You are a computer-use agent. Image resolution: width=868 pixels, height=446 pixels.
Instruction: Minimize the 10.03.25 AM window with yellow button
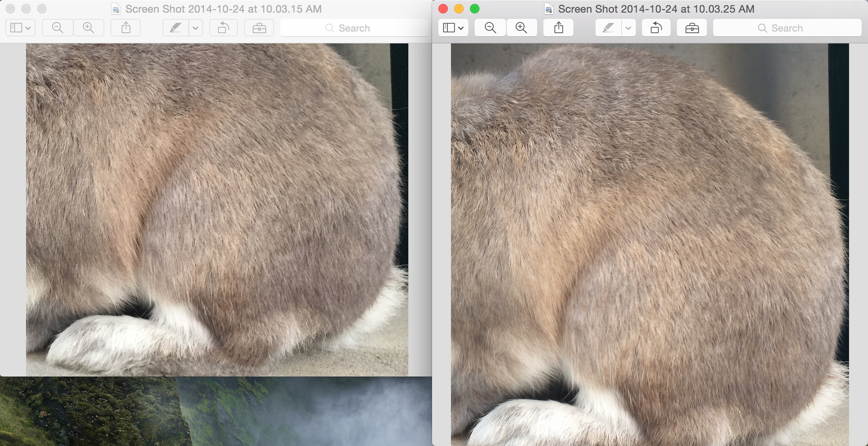[x=459, y=9]
